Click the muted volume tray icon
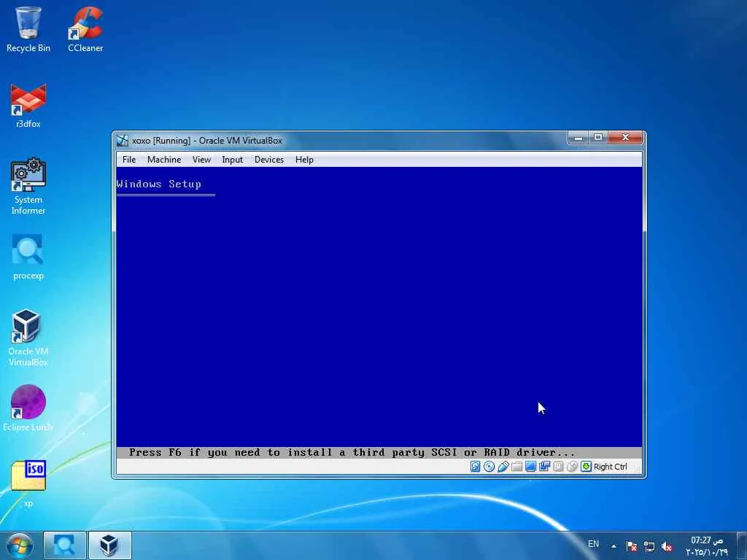 point(667,547)
